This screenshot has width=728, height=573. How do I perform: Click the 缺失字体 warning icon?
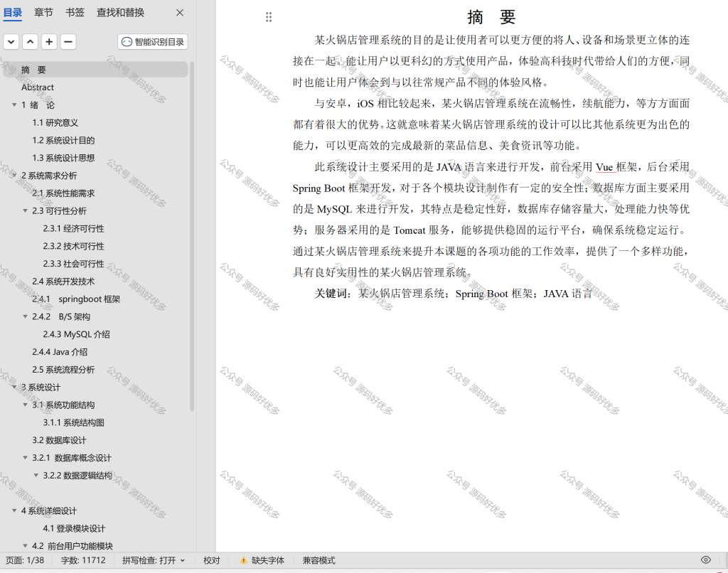(243, 560)
